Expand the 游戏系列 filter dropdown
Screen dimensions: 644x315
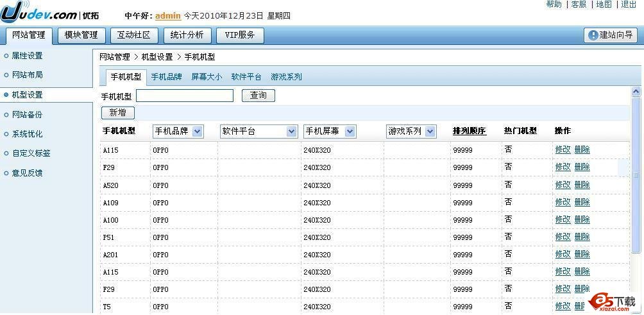click(x=411, y=132)
